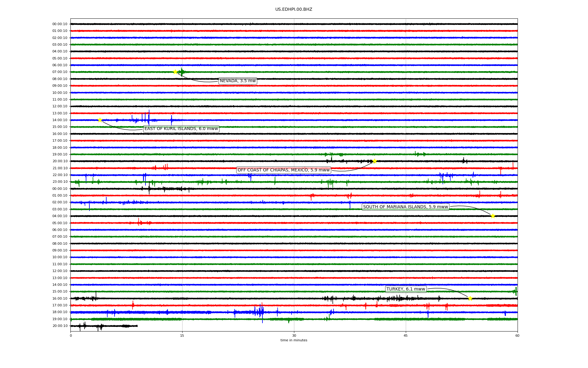Click the large blue burst in the second 18:00:10 trace

click(259, 312)
